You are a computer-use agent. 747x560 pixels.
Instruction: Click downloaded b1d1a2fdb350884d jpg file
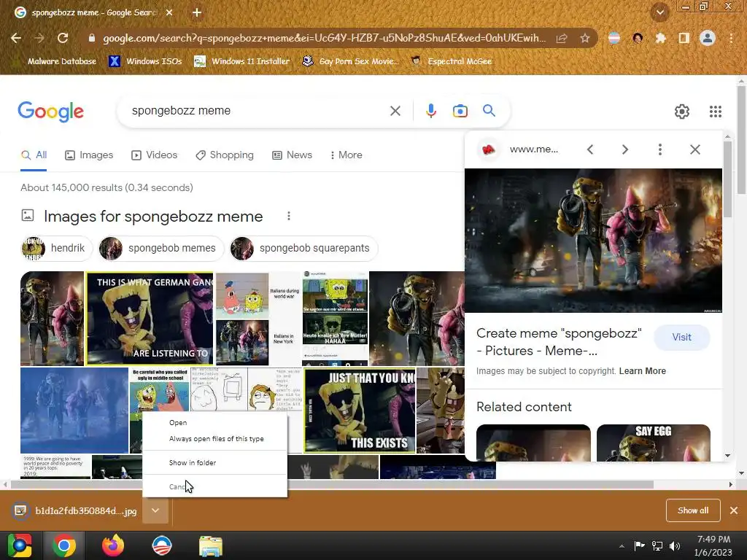coord(76,510)
